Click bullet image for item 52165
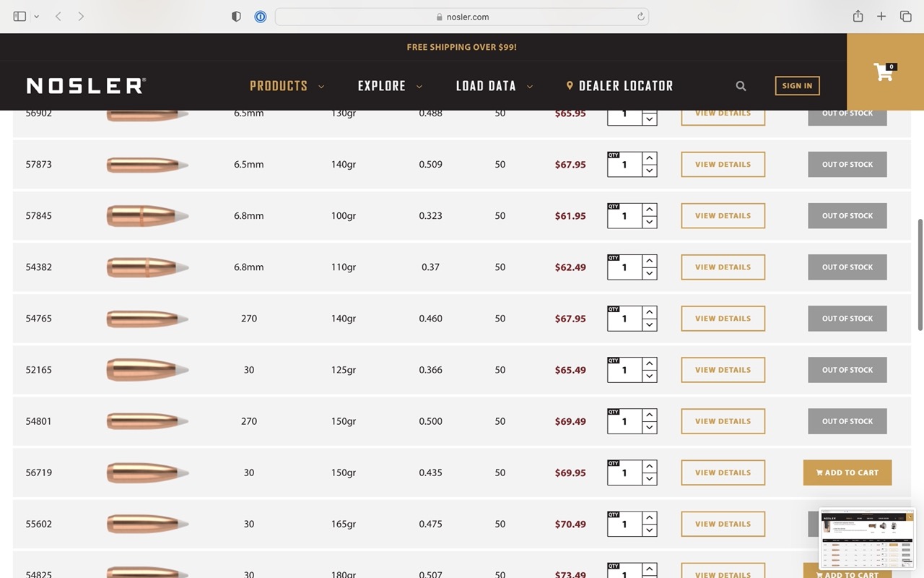This screenshot has height=578, width=924. [147, 370]
